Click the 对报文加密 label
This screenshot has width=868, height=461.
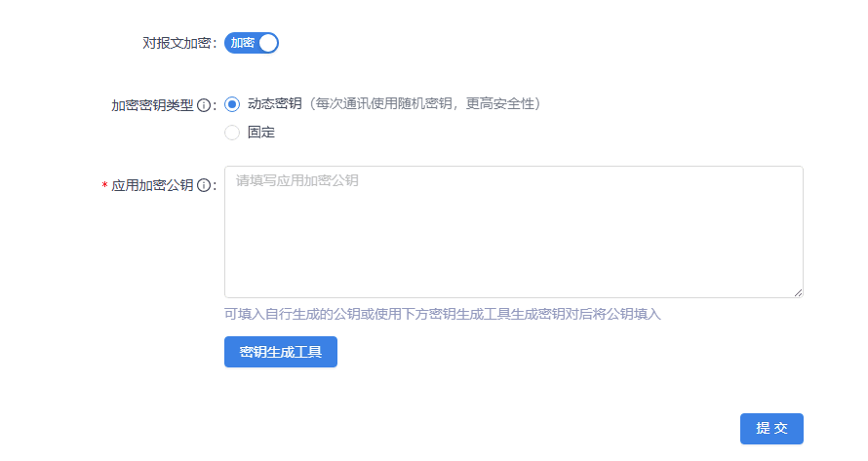[x=178, y=43]
